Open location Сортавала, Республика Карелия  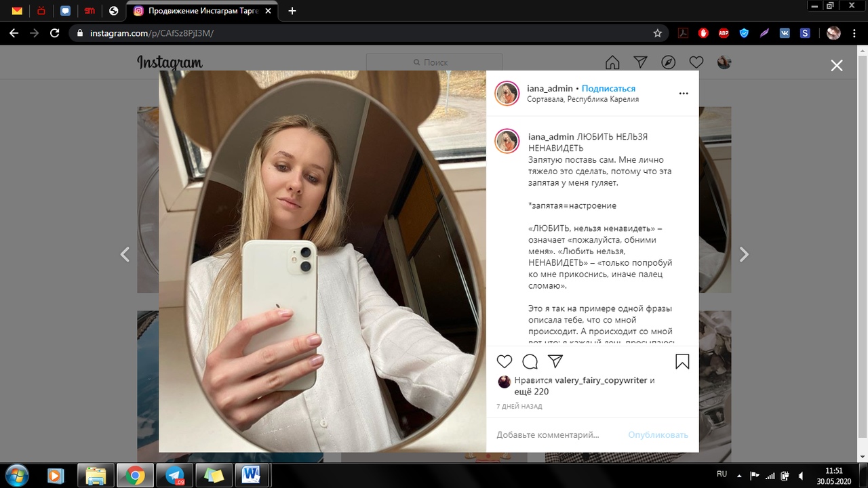pos(583,99)
